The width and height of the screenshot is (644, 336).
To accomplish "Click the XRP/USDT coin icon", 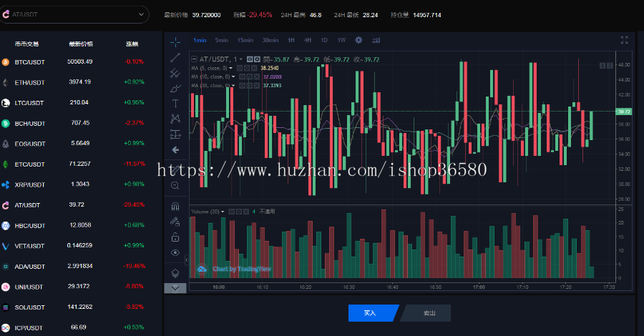I will pyautogui.click(x=5, y=184).
